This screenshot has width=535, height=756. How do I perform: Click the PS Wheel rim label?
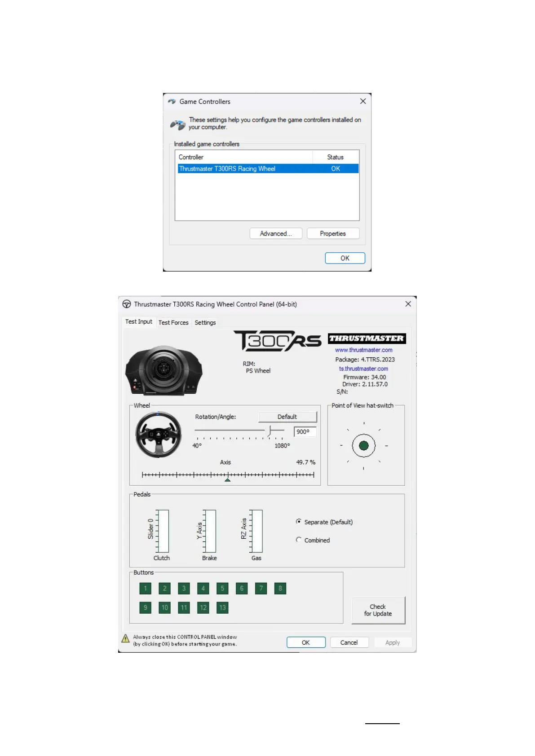pyautogui.click(x=258, y=370)
